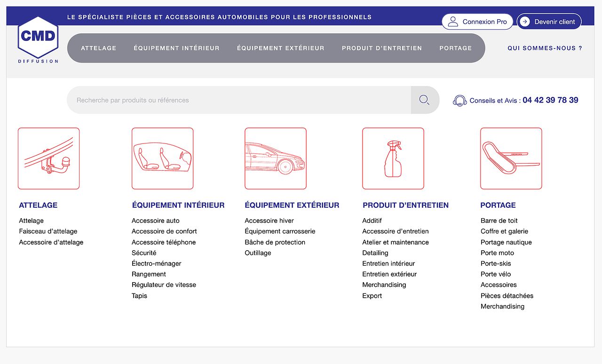Open Équipement Extérieur in the navigation bar
This screenshot has width=602, height=364.
[x=280, y=48]
